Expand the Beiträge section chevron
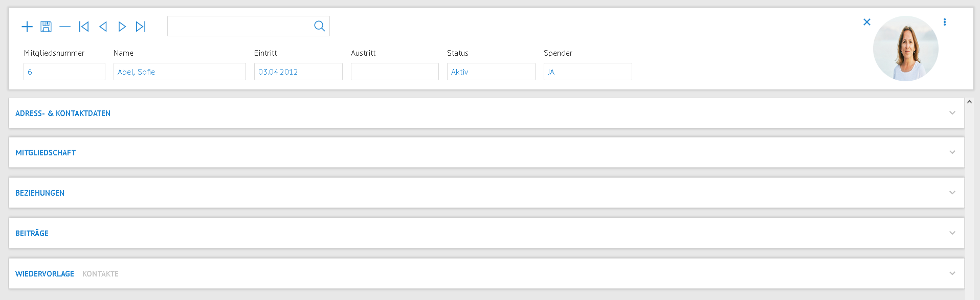 click(x=952, y=233)
